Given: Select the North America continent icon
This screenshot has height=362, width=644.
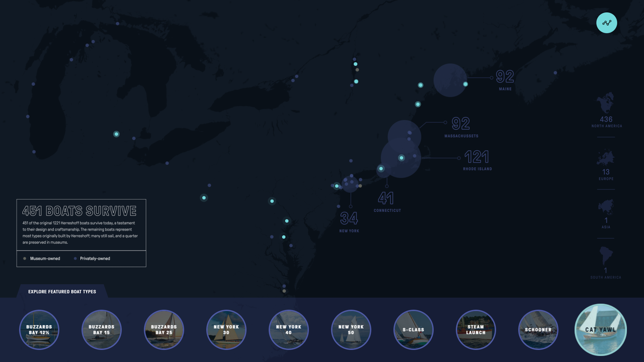Looking at the screenshot, I should tap(606, 103).
